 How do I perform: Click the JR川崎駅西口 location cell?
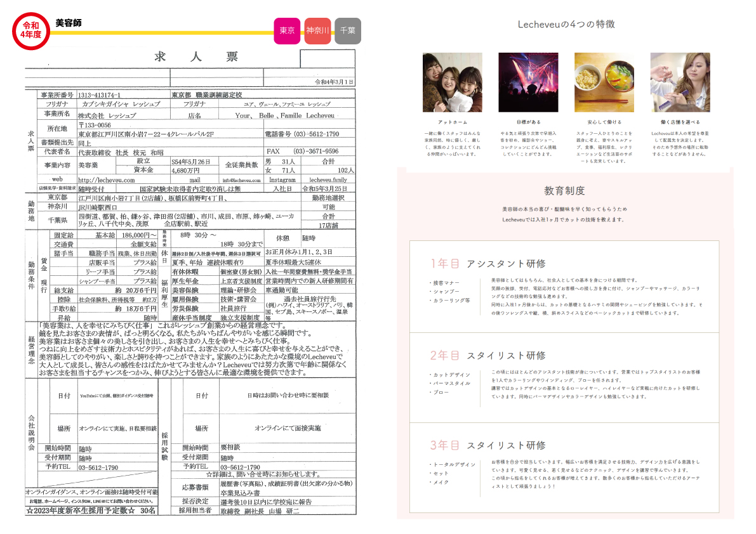click(98, 207)
